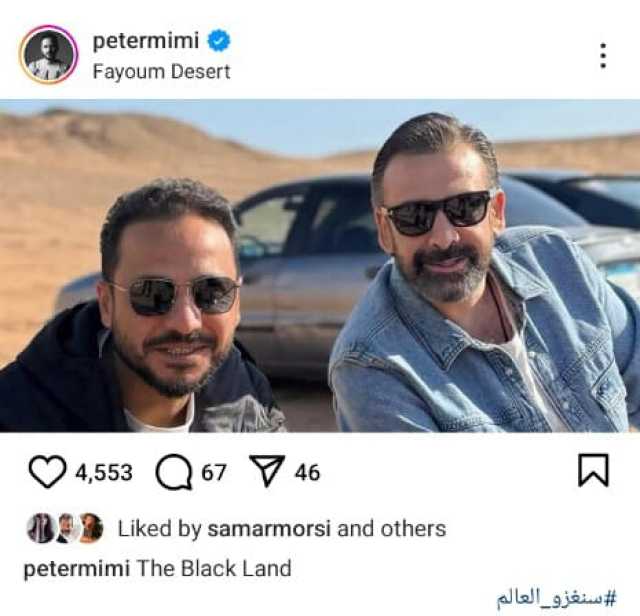Image resolution: width=640 pixels, height=616 pixels.
Task: Click petermimi username in the caption
Action: click(77, 569)
